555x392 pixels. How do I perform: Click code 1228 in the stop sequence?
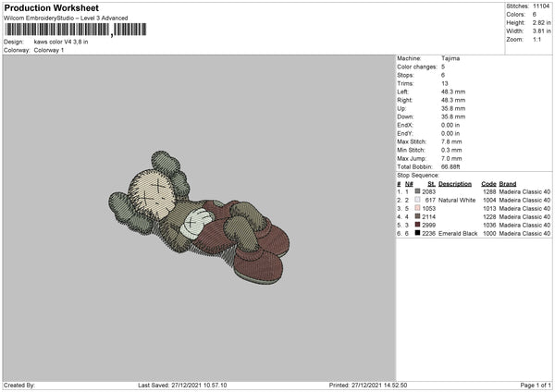click(x=489, y=216)
